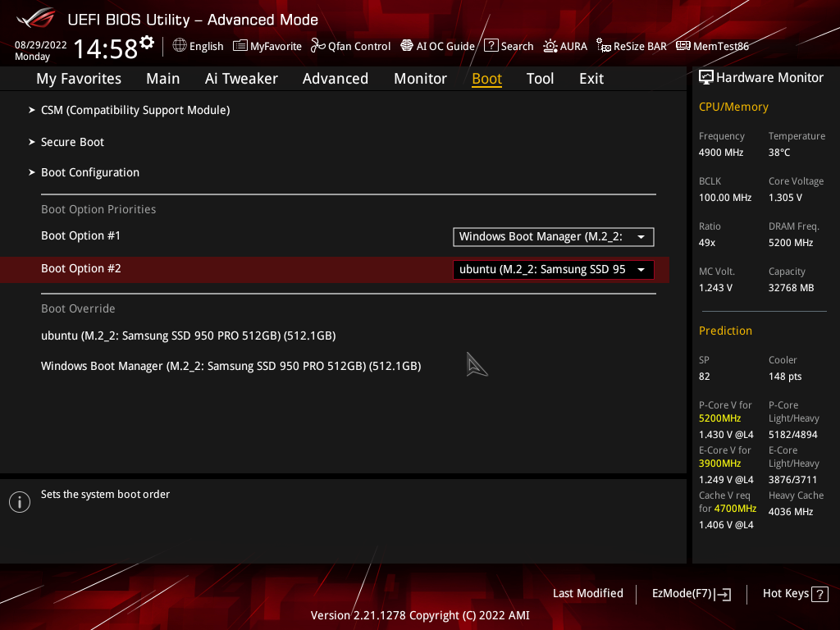Open date and time settings gear
The image size is (840, 630).
click(x=147, y=42)
